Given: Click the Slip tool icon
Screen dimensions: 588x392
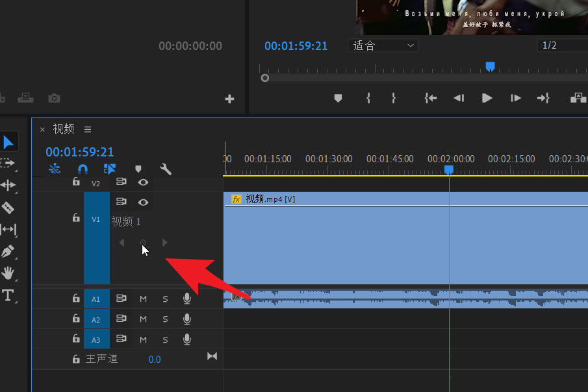Looking at the screenshot, I should 8,230.
